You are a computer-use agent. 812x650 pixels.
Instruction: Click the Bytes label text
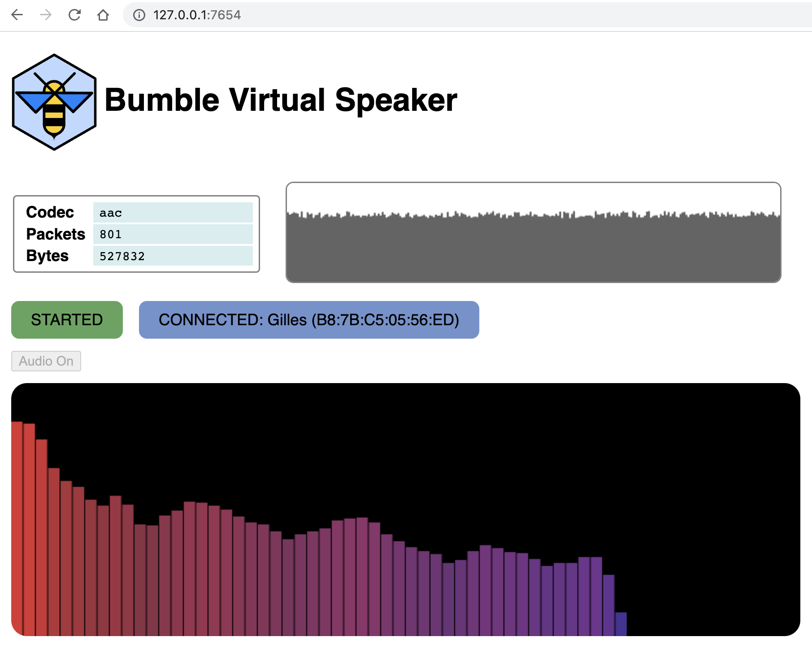coord(47,256)
